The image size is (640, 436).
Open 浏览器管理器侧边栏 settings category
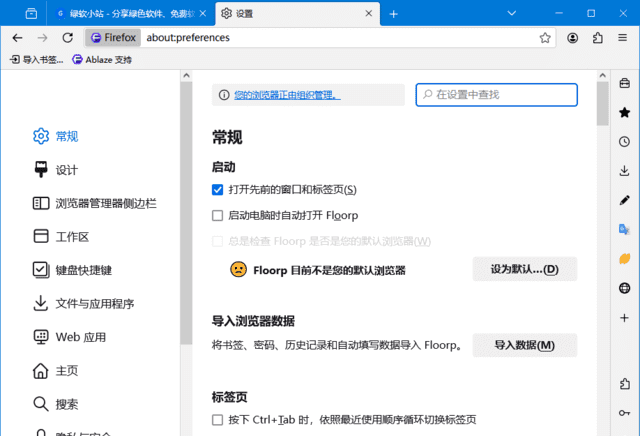[95, 203]
